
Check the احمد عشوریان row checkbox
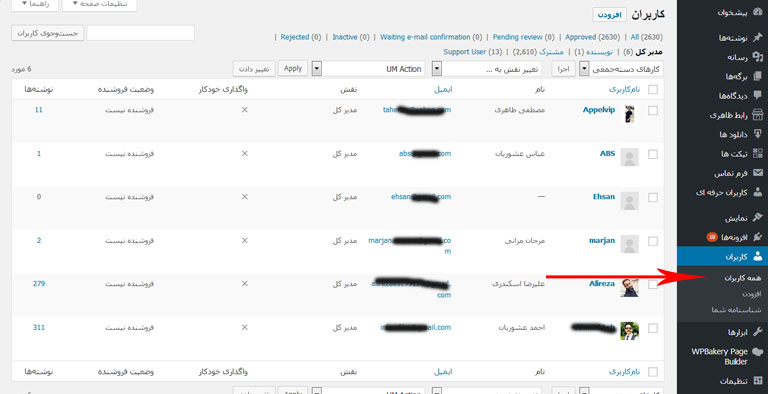pyautogui.click(x=653, y=328)
